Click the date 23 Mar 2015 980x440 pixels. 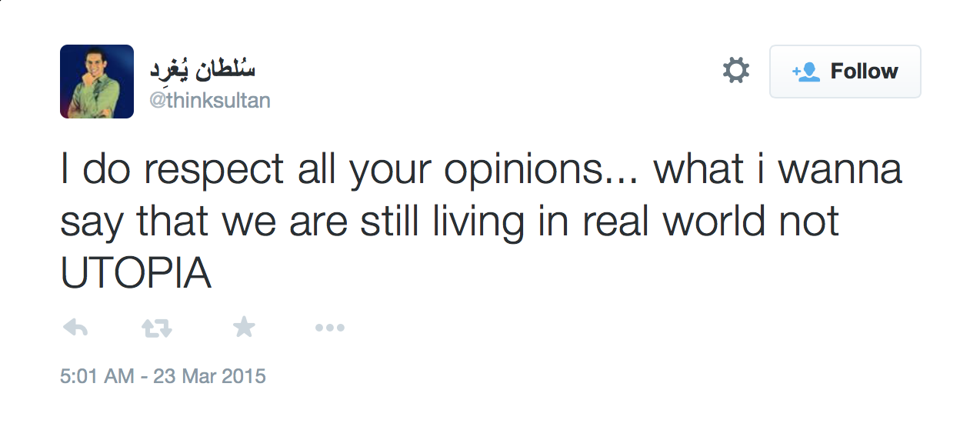click(209, 376)
